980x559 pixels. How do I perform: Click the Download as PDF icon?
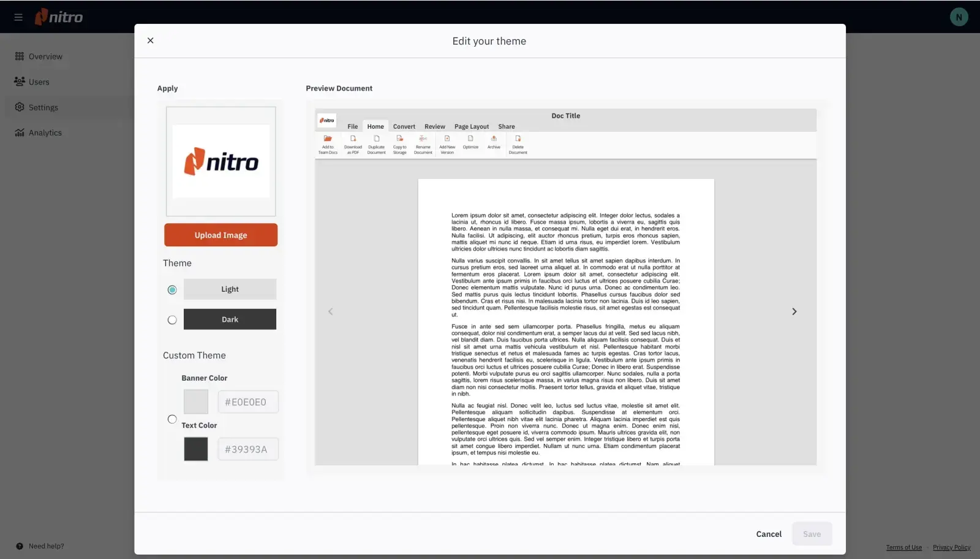353,139
